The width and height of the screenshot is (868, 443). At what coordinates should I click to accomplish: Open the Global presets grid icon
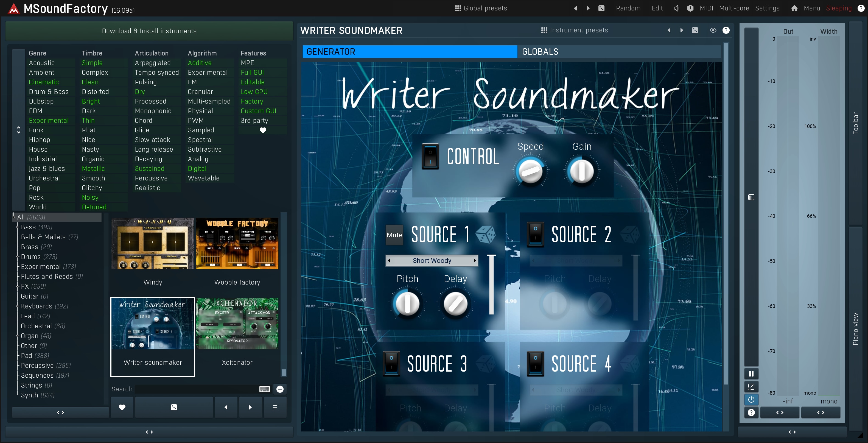point(458,8)
